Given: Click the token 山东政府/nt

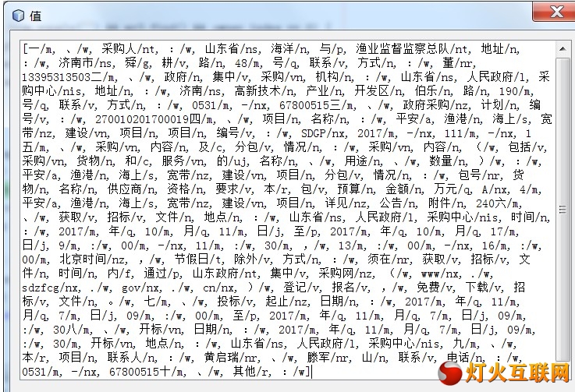Looking at the screenshot, I should pyautogui.click(x=226, y=274).
